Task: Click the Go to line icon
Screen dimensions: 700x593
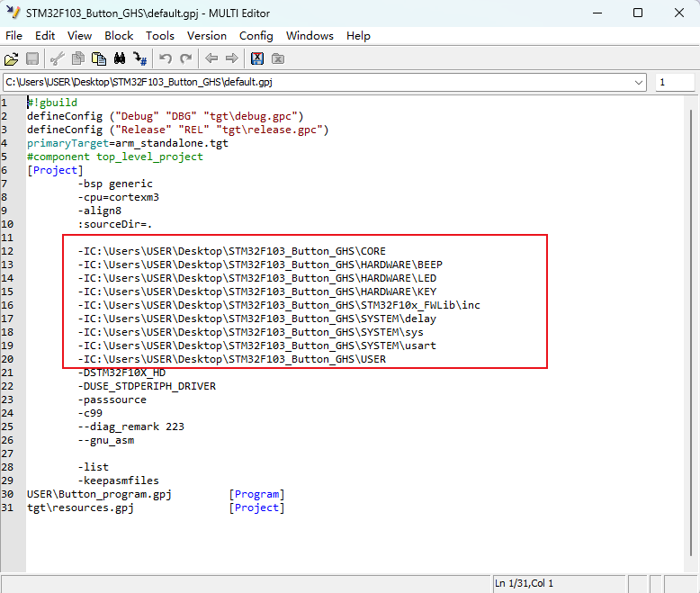Action: click(140, 58)
